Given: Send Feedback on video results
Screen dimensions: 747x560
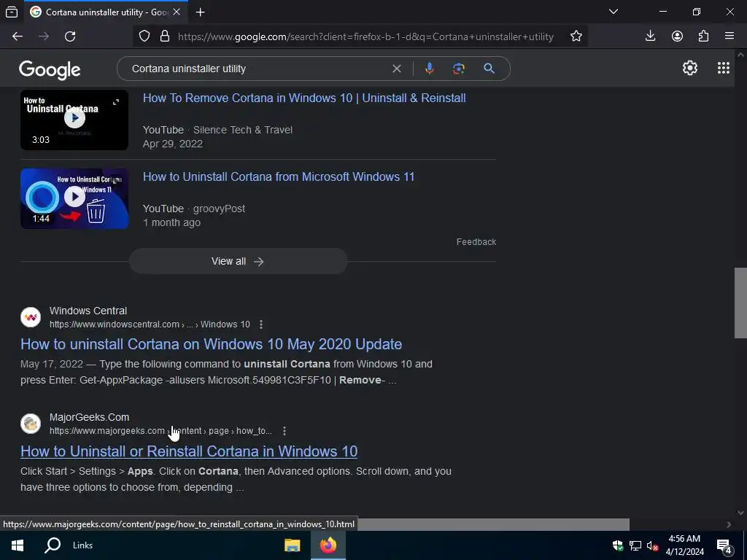Looking at the screenshot, I should 476,242.
